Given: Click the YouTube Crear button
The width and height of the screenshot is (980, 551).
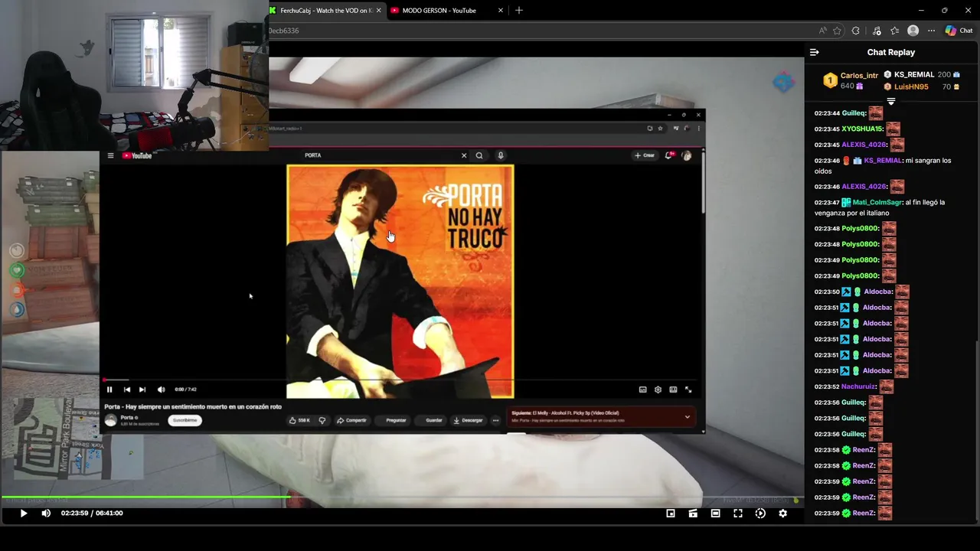Looking at the screenshot, I should [645, 155].
